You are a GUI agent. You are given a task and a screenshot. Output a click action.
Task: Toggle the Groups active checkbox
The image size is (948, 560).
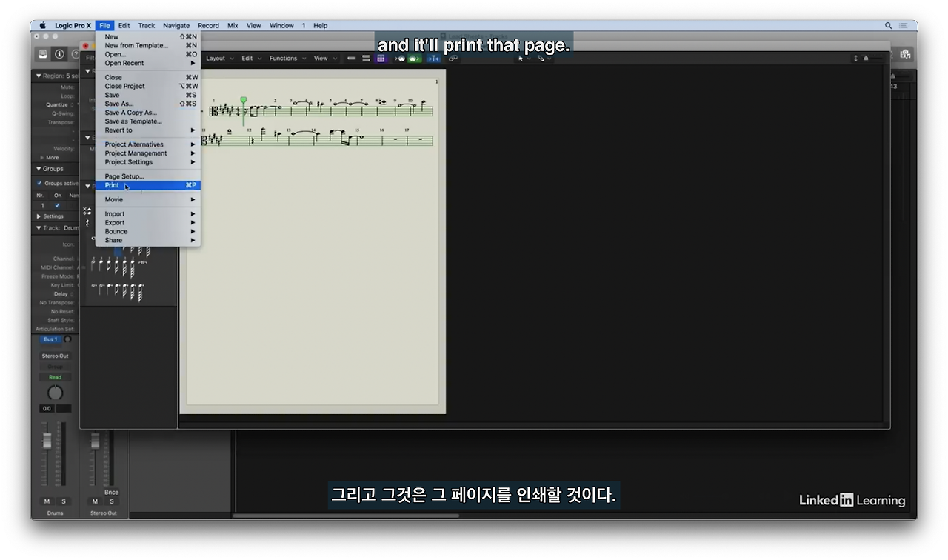[x=39, y=183]
